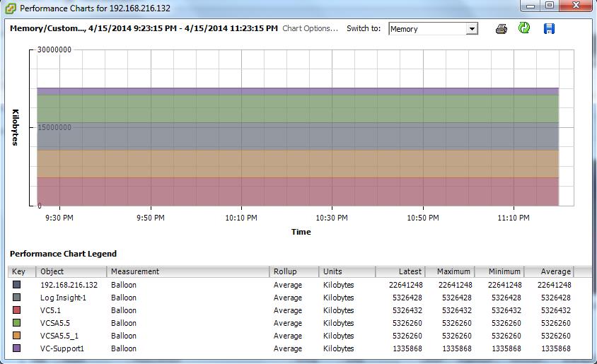Select the Log Insight-1 gray color swatch
This screenshot has width=597, height=364.
[17, 298]
